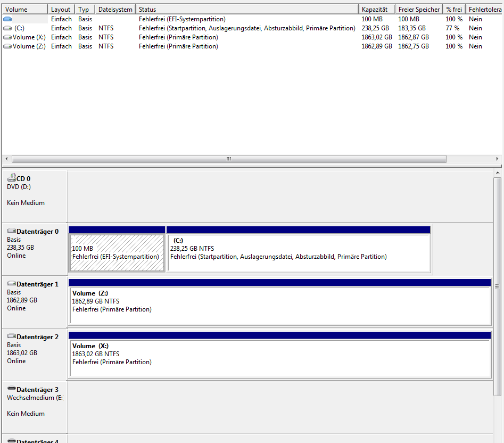Sort by the Freier Speicher column header

tap(419, 10)
